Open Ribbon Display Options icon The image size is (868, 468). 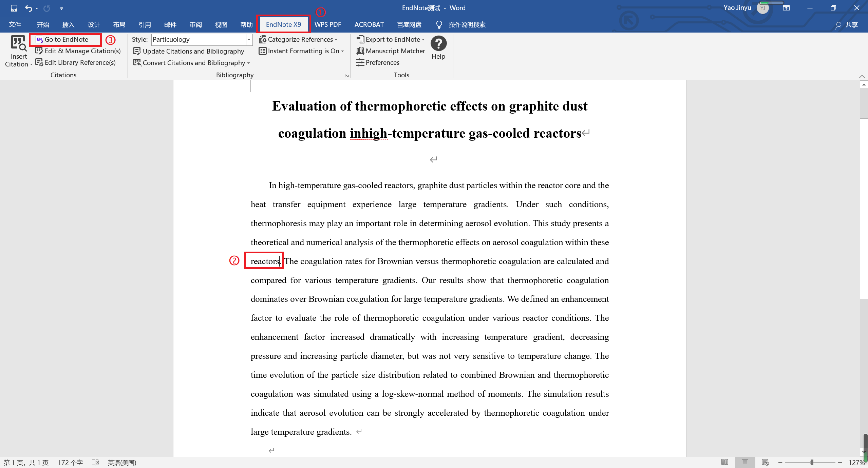pos(786,8)
